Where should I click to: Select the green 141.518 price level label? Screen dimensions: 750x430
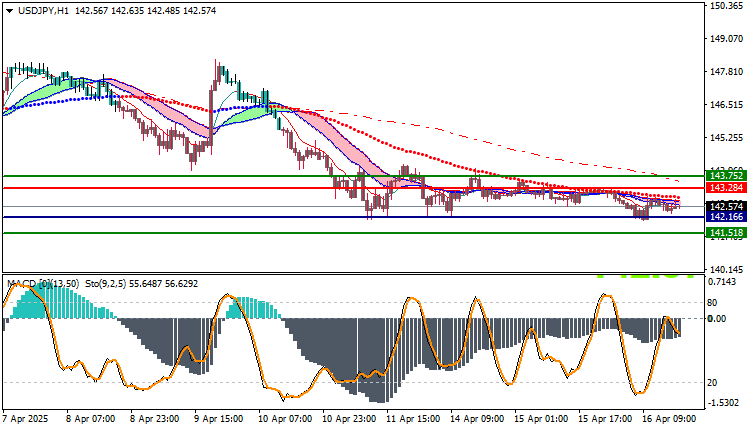(x=726, y=233)
